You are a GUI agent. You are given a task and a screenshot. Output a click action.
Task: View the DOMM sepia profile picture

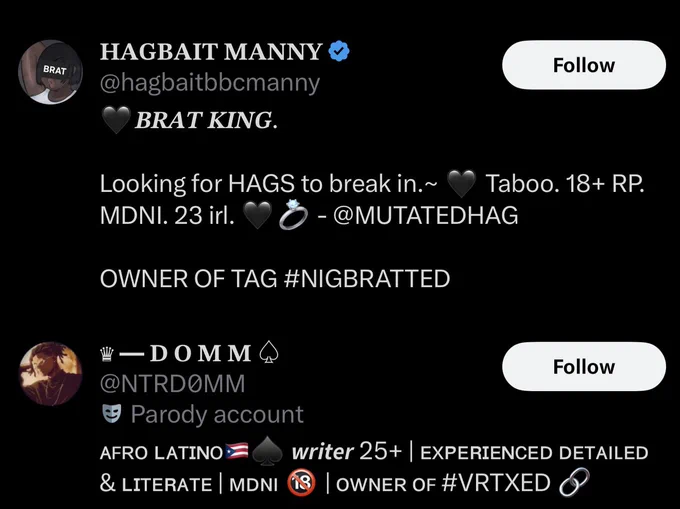click(x=50, y=374)
